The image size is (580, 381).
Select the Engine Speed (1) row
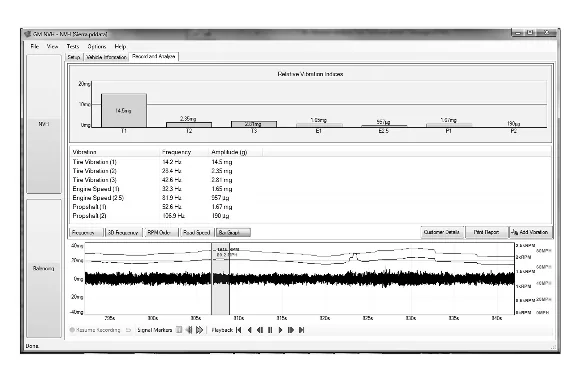click(310, 189)
